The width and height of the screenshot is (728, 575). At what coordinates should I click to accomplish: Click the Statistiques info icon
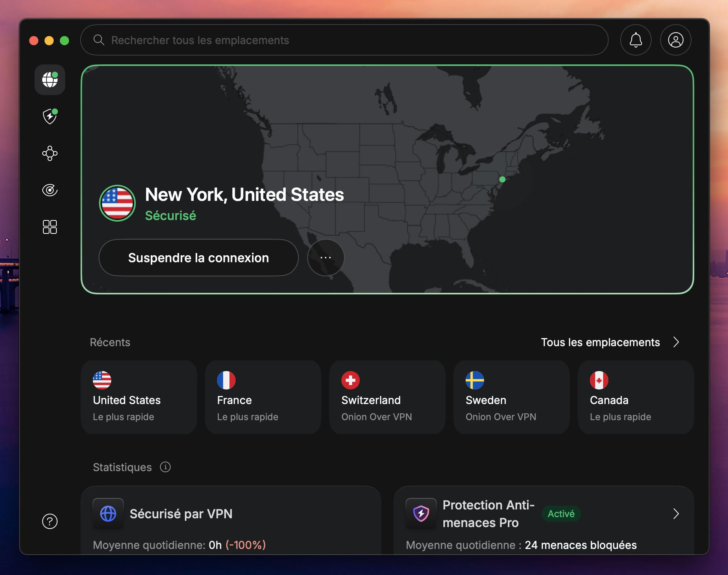(x=165, y=467)
